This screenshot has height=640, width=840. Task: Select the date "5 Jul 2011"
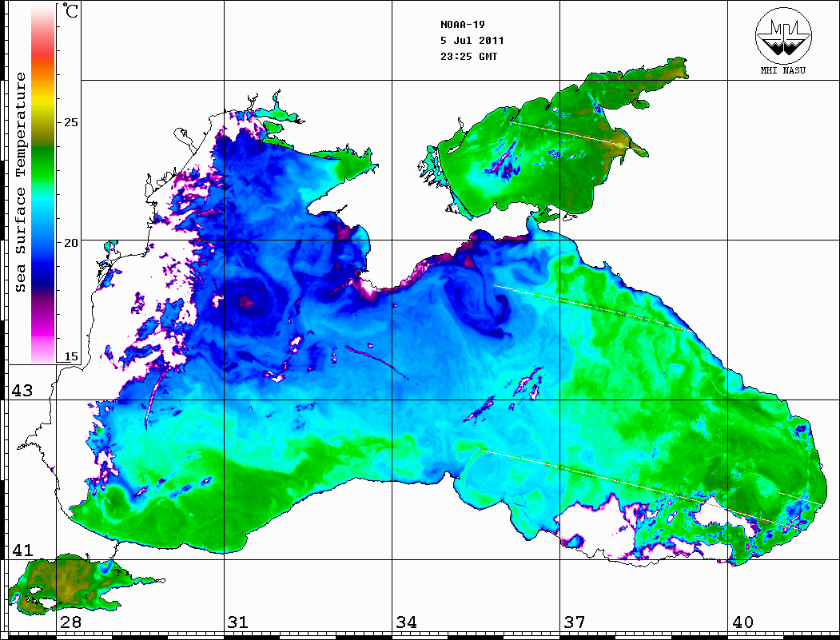click(472, 41)
